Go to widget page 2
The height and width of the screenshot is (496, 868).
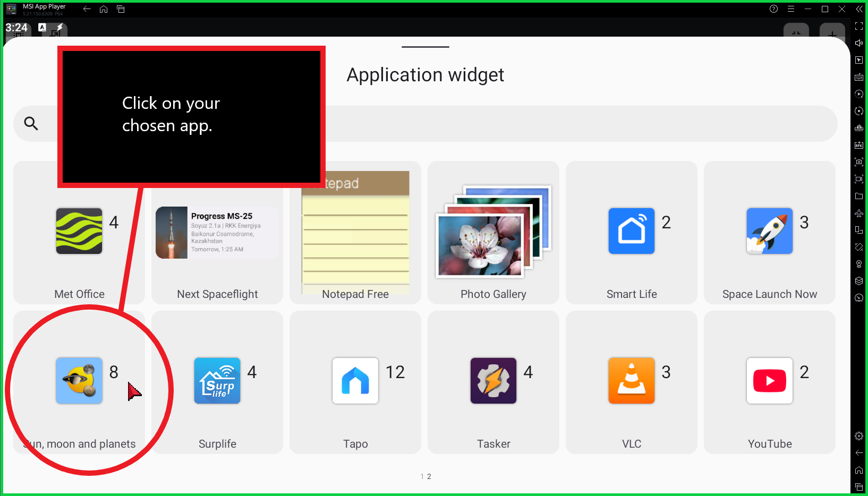coord(429,477)
